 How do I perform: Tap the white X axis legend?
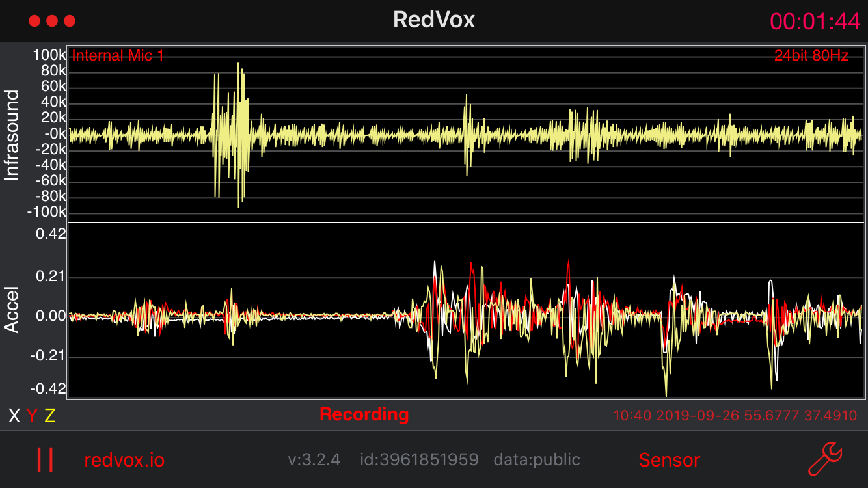(x=14, y=416)
